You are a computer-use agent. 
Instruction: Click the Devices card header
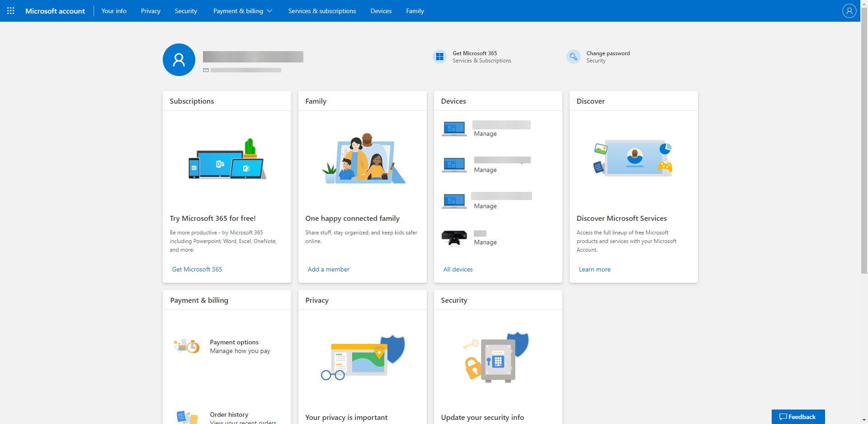point(498,101)
